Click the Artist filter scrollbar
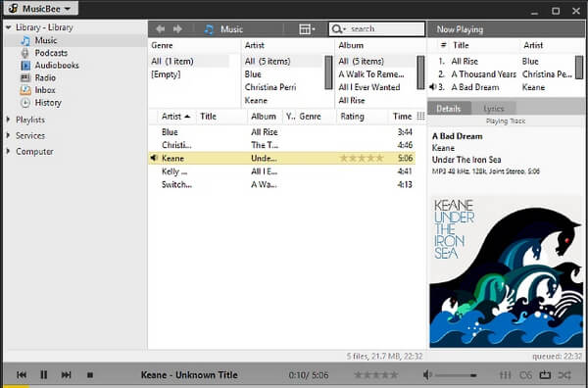588x388 pixels. [328, 73]
